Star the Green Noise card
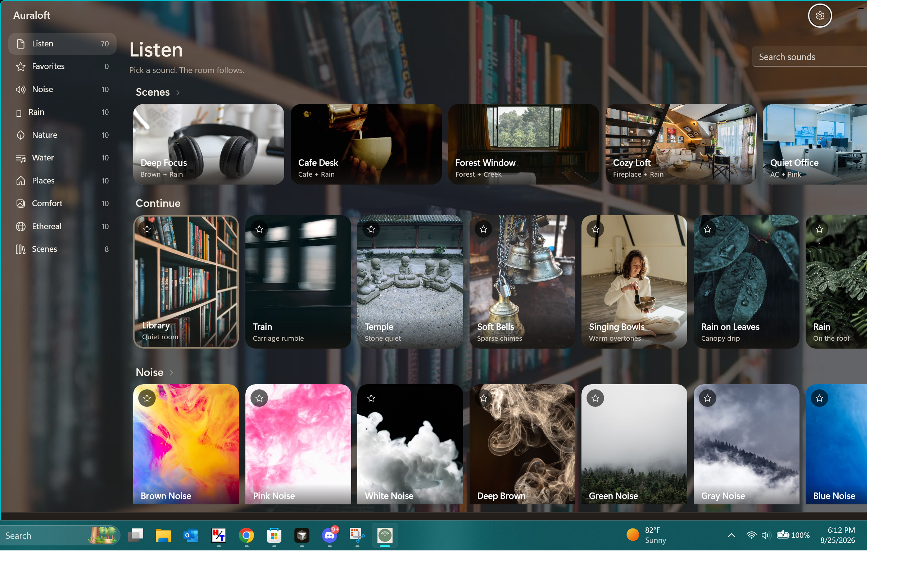This screenshot has height=563, width=924. [595, 398]
